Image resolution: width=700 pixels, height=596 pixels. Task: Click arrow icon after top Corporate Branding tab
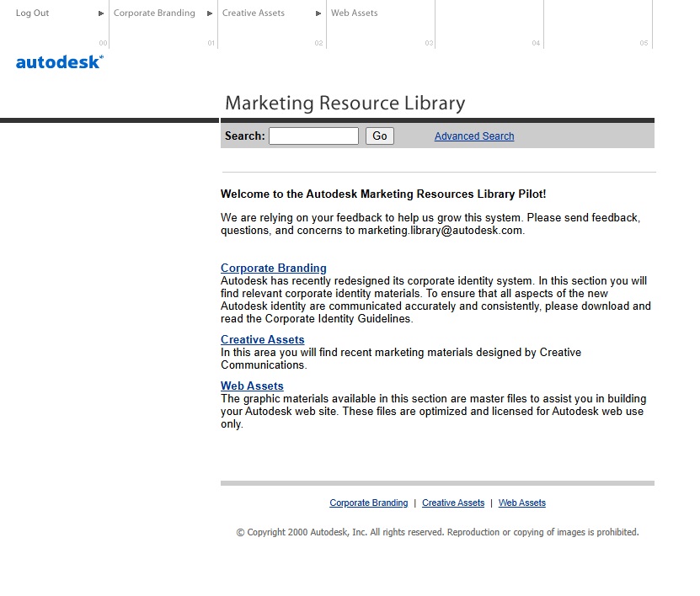[x=210, y=13]
